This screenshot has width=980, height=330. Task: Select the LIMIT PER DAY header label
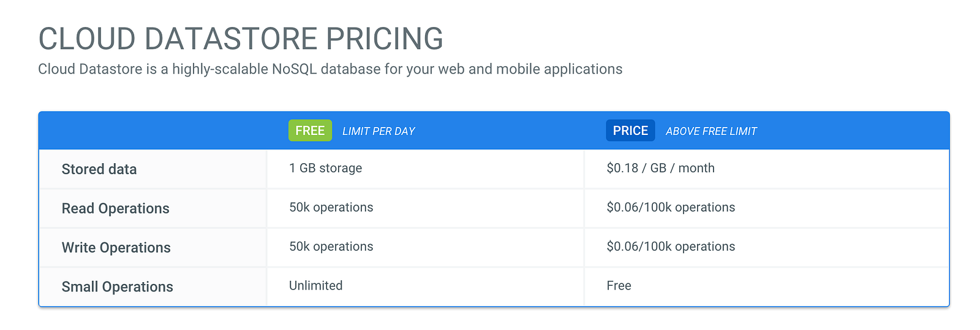pyautogui.click(x=379, y=131)
